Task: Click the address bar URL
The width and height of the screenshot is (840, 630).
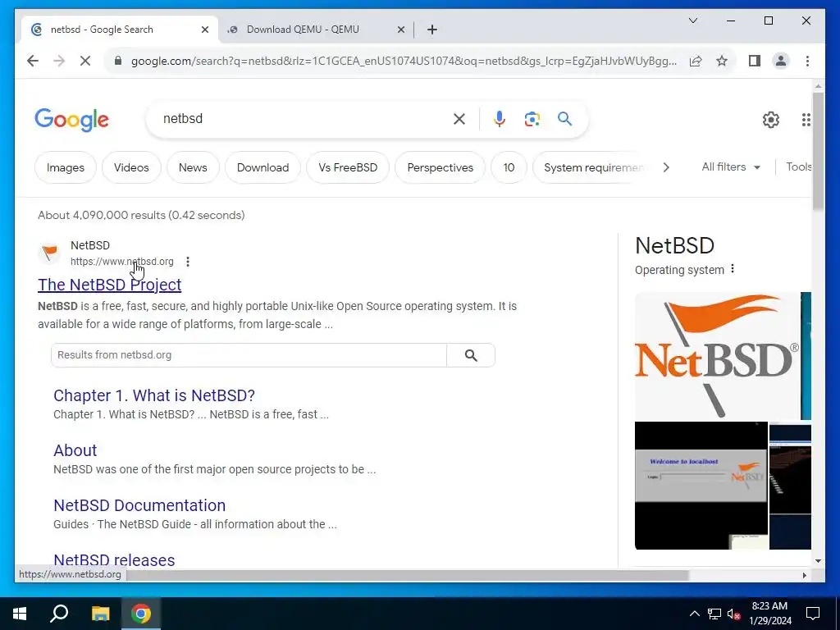Action: (404, 61)
